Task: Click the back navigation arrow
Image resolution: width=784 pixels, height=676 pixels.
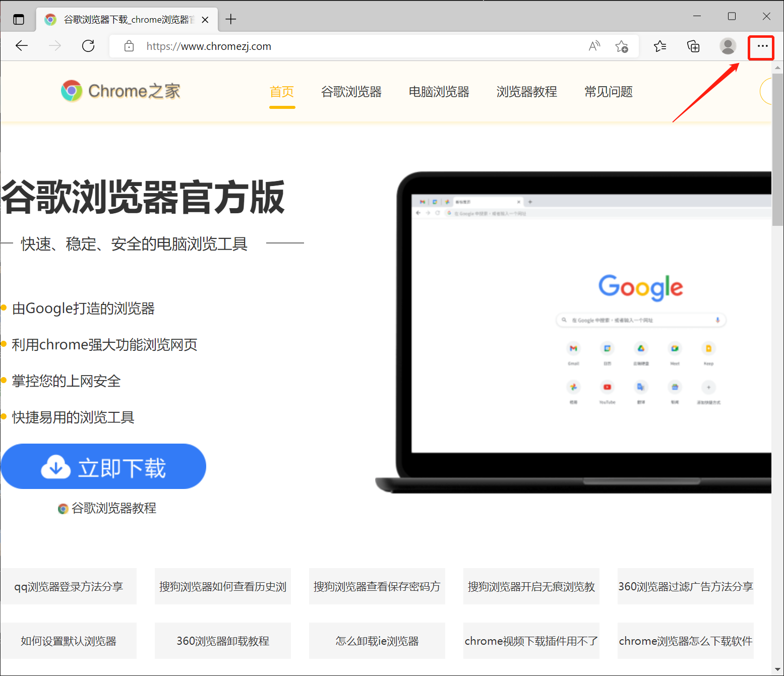Action: point(22,46)
